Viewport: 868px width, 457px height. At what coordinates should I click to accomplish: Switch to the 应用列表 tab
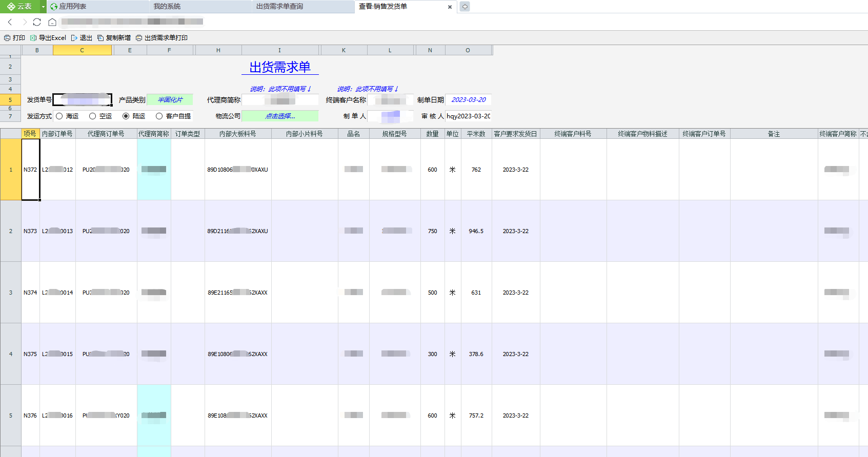(72, 7)
